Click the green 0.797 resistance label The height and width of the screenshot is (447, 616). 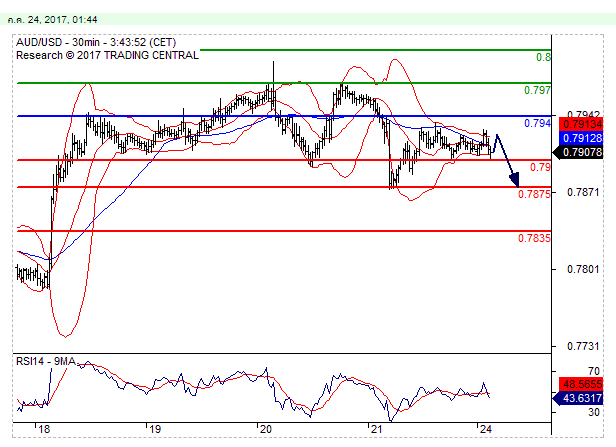[537, 90]
